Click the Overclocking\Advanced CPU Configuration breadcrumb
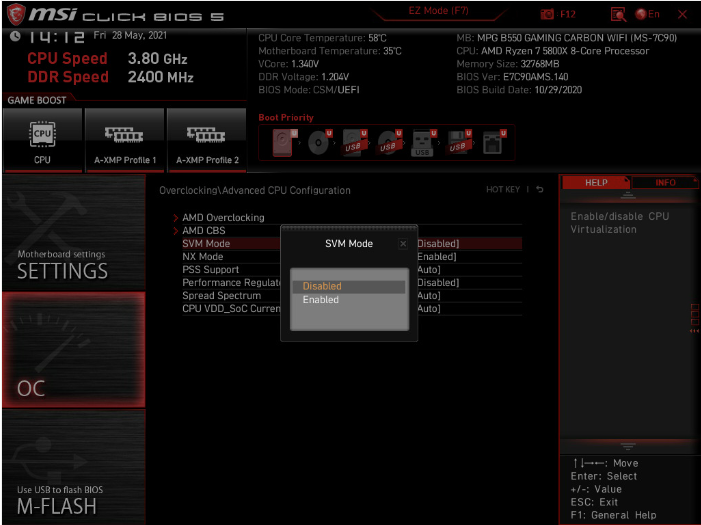Viewport: 701px width, 525px height. click(255, 191)
